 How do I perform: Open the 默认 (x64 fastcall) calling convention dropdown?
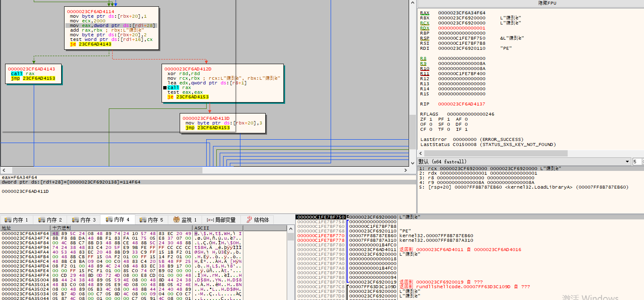tap(525, 162)
